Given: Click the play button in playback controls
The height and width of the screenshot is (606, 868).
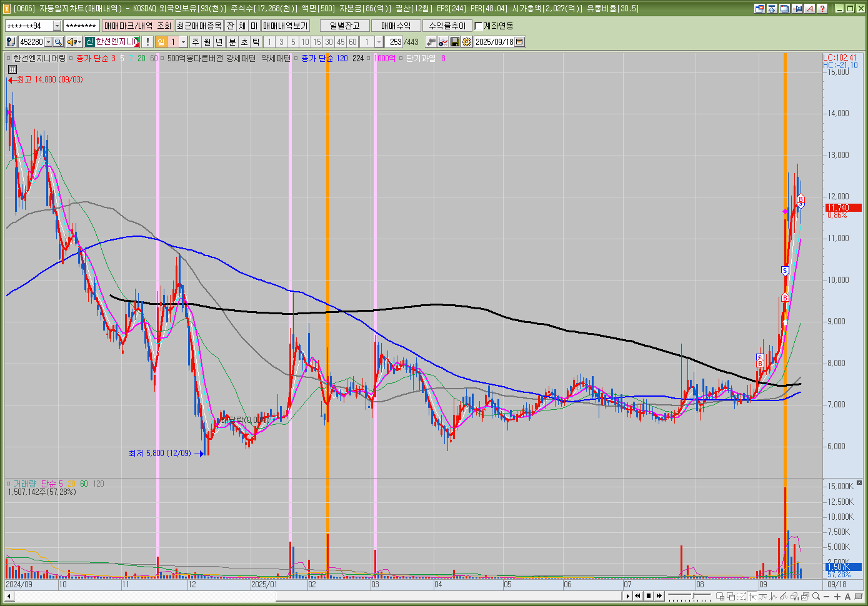Looking at the screenshot, I should [x=628, y=597].
